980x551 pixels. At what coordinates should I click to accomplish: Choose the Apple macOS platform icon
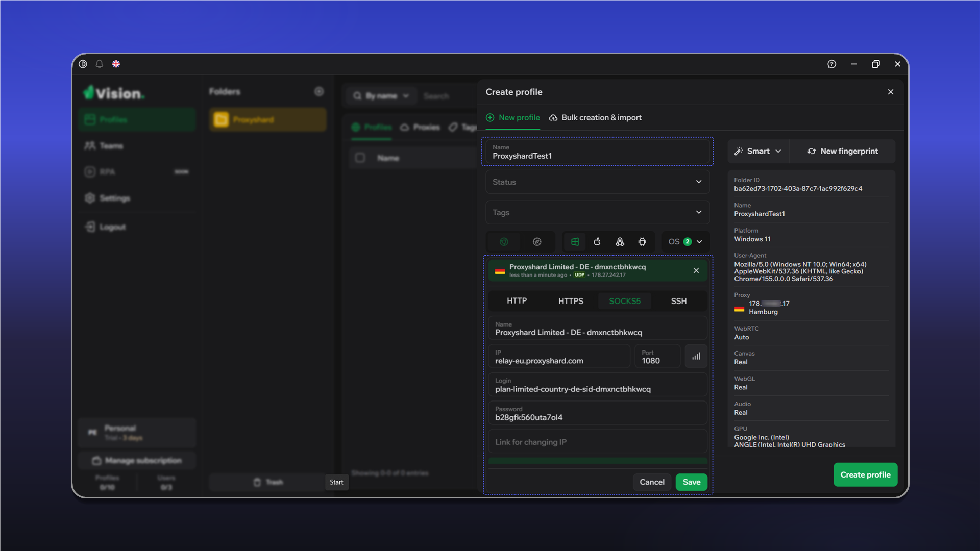point(597,242)
